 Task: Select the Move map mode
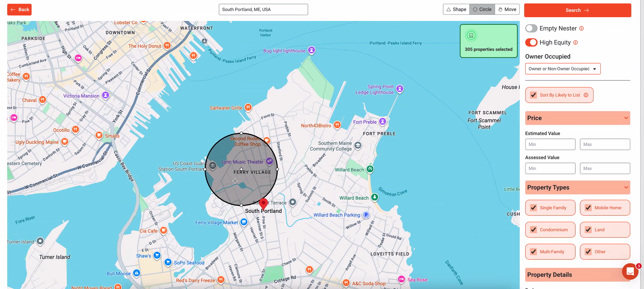coord(507,9)
